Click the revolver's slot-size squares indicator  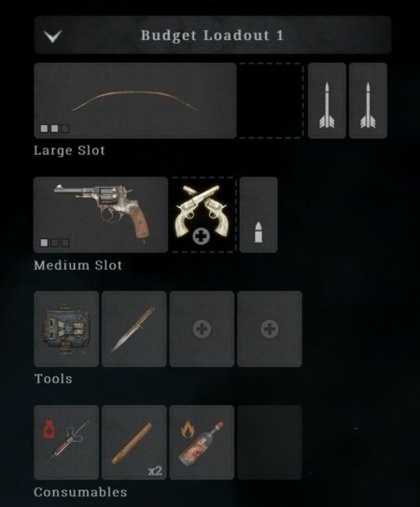(55, 243)
